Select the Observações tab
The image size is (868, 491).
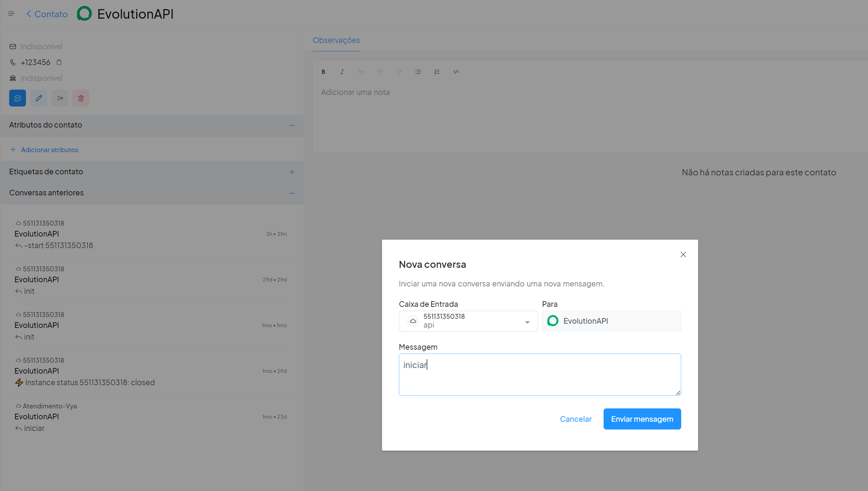336,40
